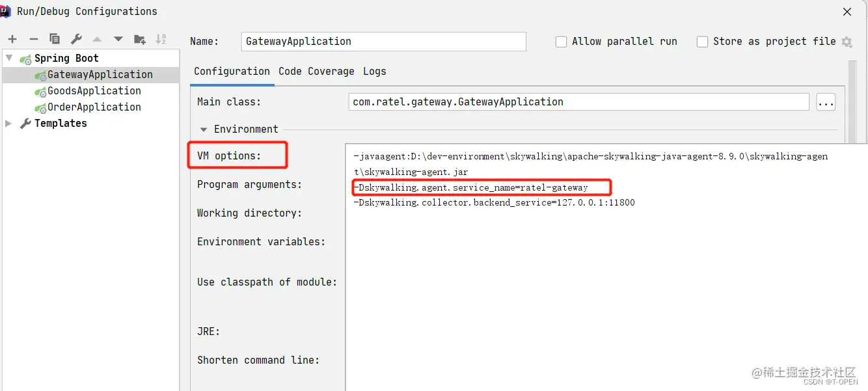This screenshot has width=868, height=391.
Task: Add a new configuration with the plus icon
Action: (x=12, y=39)
